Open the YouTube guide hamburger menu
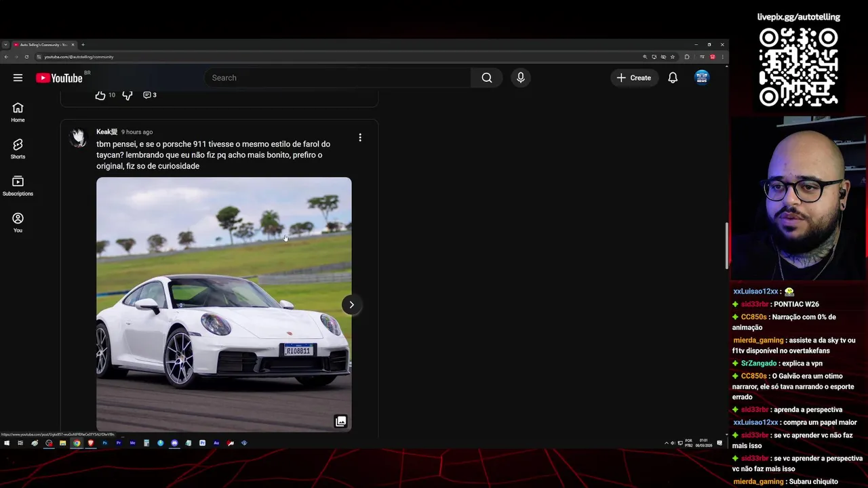Screen dimensions: 868x488 pyautogui.click(x=18, y=78)
